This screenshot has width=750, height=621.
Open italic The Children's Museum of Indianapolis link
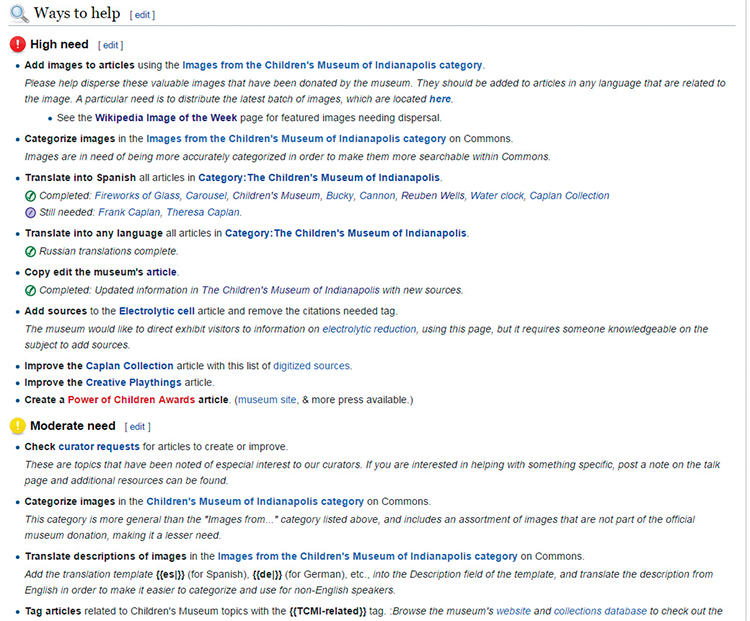pos(290,290)
